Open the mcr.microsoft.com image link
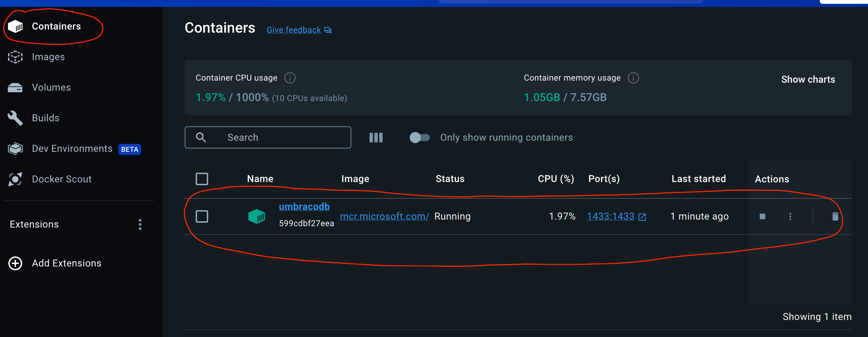 [x=384, y=216]
